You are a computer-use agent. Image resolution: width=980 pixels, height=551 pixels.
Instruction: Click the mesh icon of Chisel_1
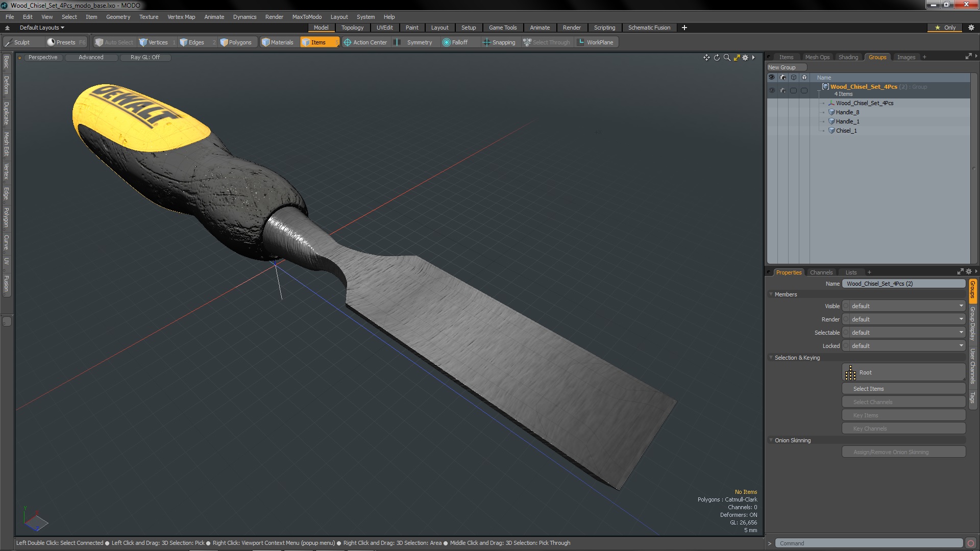click(x=831, y=131)
